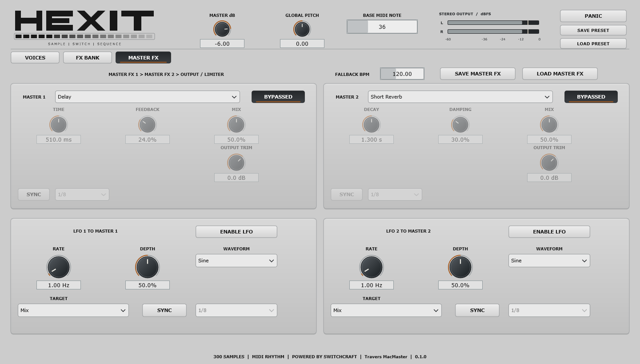This screenshot has height=364, width=640.
Task: Open LFO 2 Waveform dropdown
Action: click(549, 261)
